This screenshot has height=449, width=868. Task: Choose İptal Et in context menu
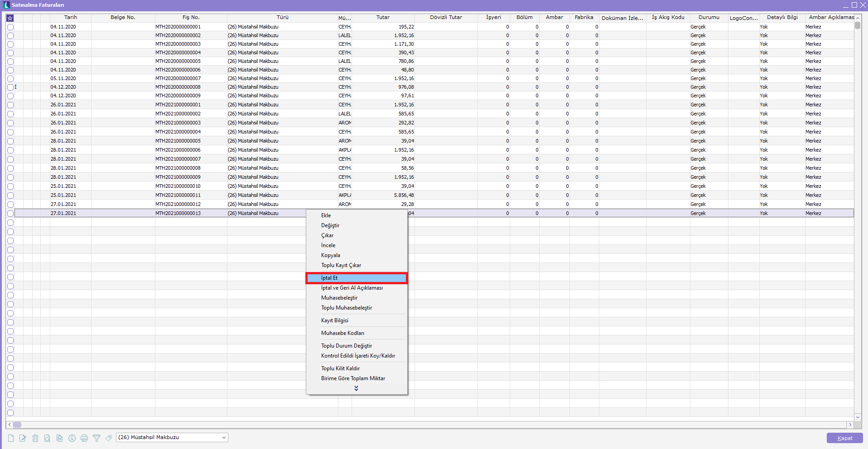(x=357, y=278)
